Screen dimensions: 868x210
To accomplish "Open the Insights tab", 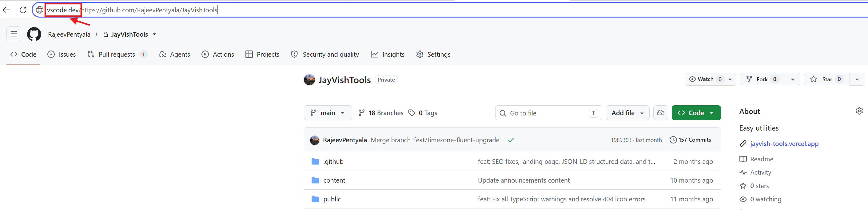I will click(x=388, y=54).
